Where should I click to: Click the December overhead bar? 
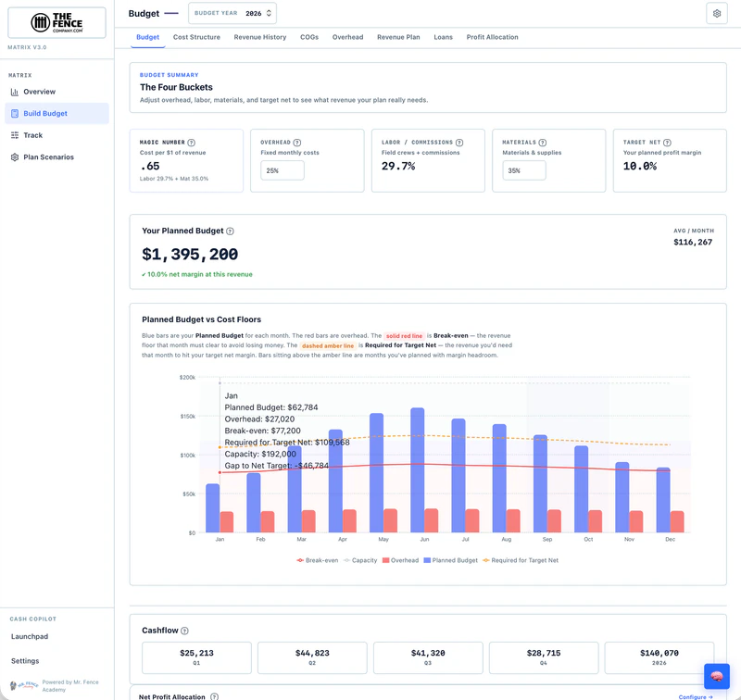[x=677, y=521]
